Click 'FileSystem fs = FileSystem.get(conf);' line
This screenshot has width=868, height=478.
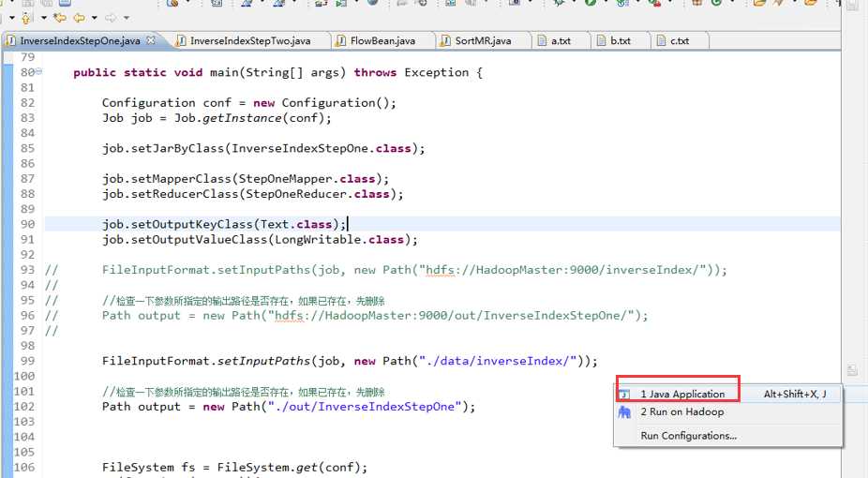[234, 468]
